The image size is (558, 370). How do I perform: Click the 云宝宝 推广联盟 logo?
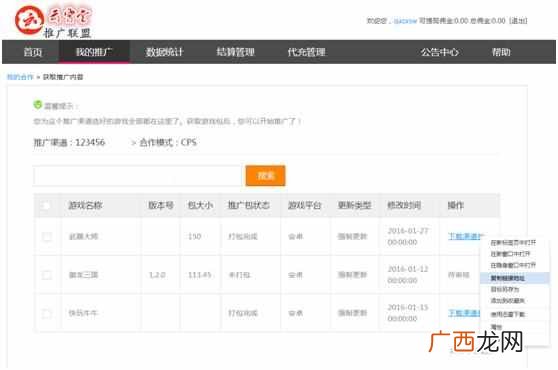(x=53, y=21)
